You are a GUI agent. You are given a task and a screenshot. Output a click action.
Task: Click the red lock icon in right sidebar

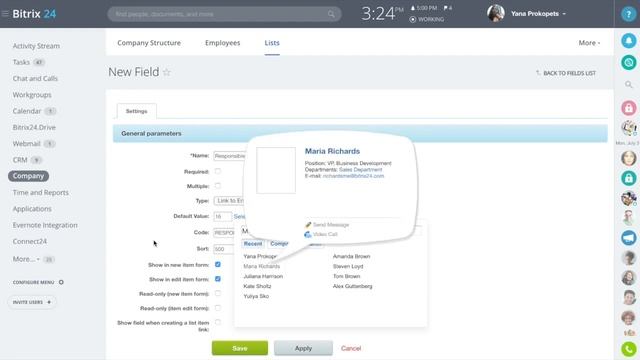tap(629, 108)
